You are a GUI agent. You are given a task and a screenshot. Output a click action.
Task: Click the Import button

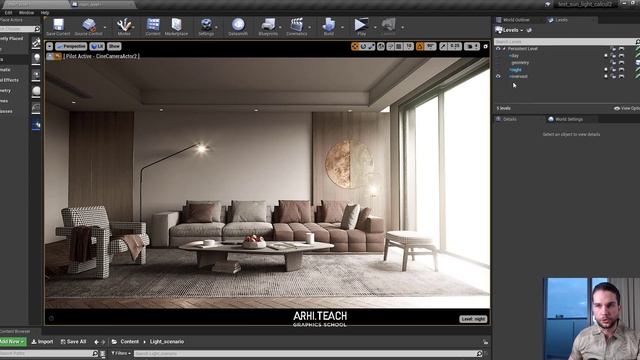pyautogui.click(x=42, y=342)
